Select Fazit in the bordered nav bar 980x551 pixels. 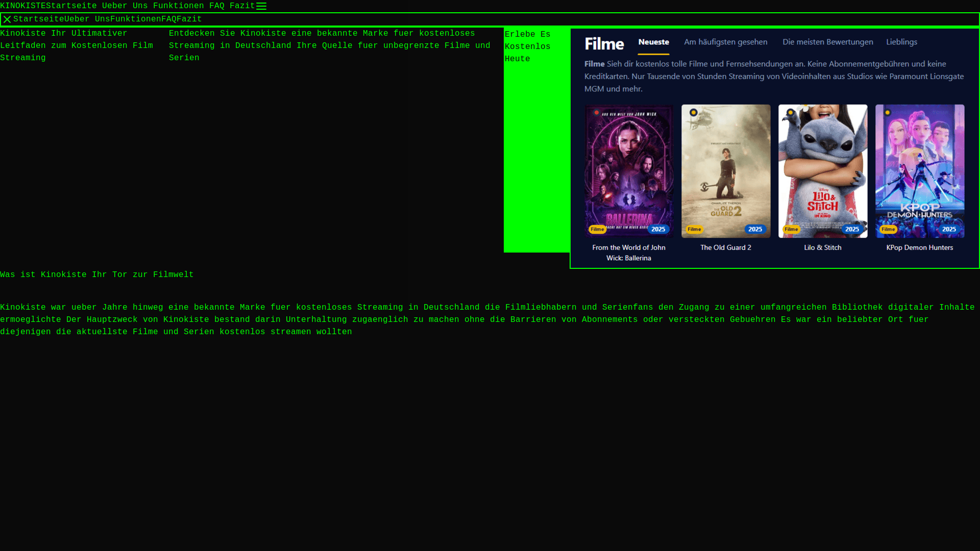click(189, 19)
